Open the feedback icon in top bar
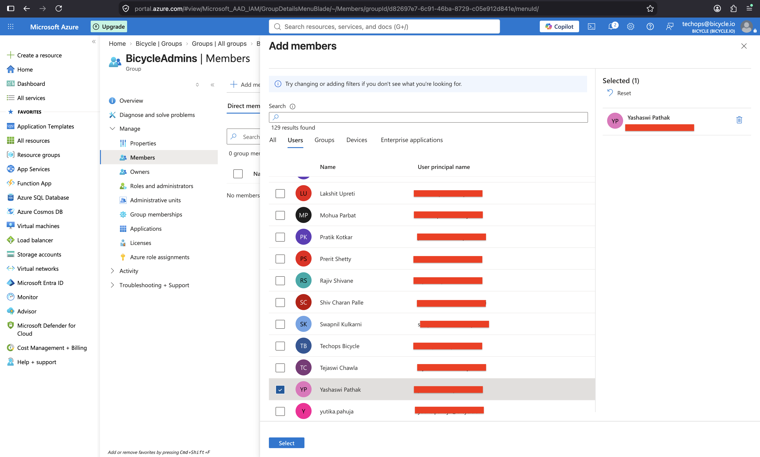The image size is (760, 457). pyautogui.click(x=669, y=27)
